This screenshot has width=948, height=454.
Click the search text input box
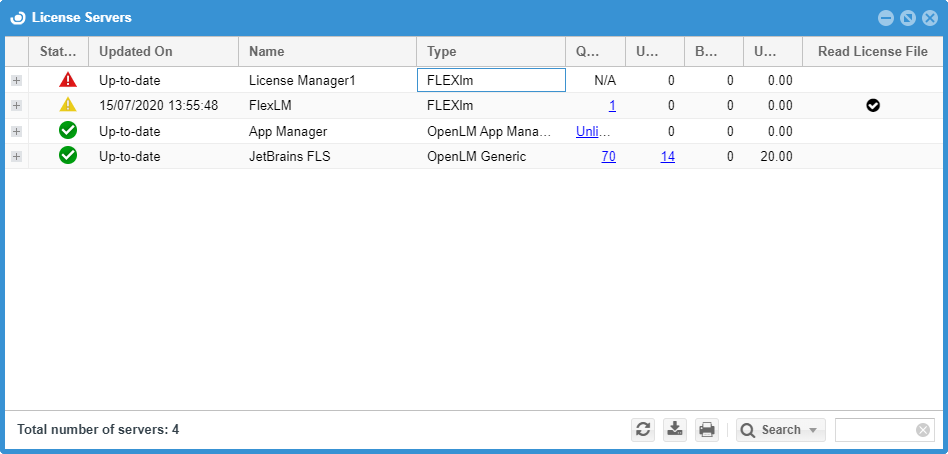(875, 430)
